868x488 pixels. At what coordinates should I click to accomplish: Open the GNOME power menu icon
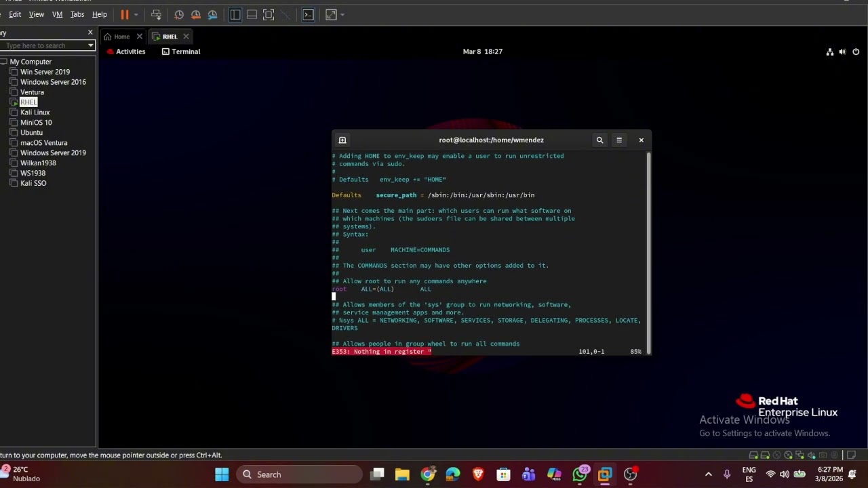pyautogui.click(x=856, y=52)
